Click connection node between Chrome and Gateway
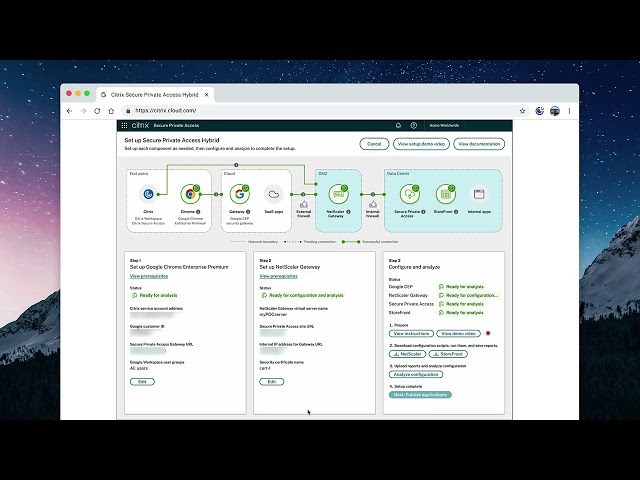Image resolution: width=640 pixels, height=480 pixels. 216,194
